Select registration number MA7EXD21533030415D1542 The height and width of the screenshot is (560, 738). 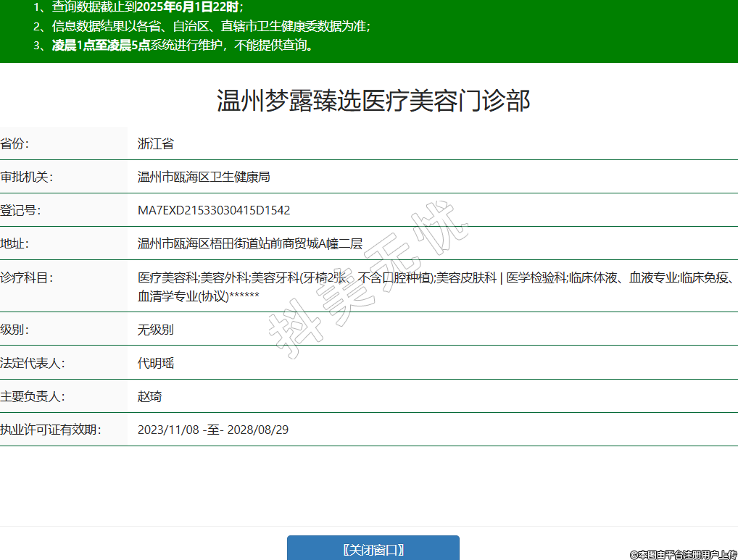pos(214,210)
